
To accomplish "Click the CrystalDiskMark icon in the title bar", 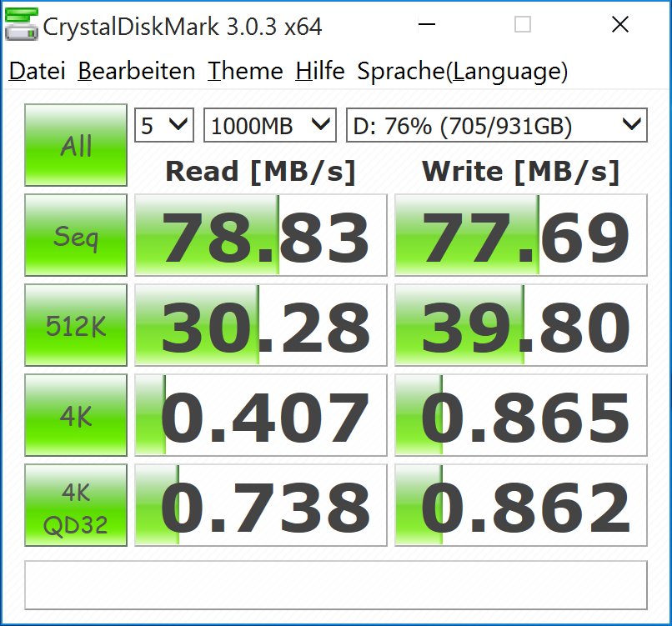I will tap(22, 25).
